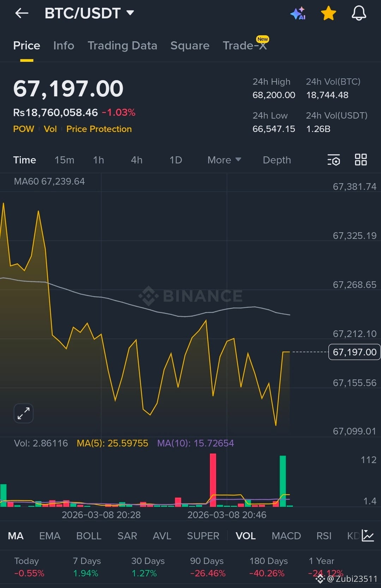
Task: Open the AI assistant sparkle icon
Action: 298,13
